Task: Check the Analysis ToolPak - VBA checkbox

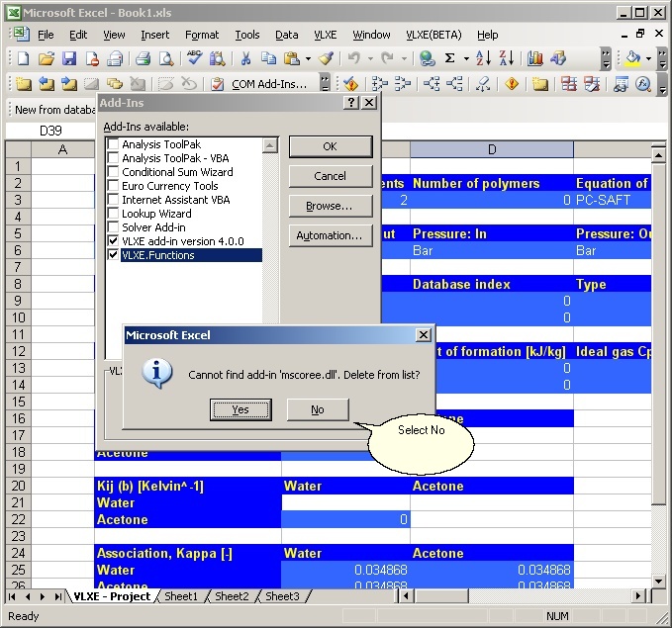Action: click(x=113, y=158)
